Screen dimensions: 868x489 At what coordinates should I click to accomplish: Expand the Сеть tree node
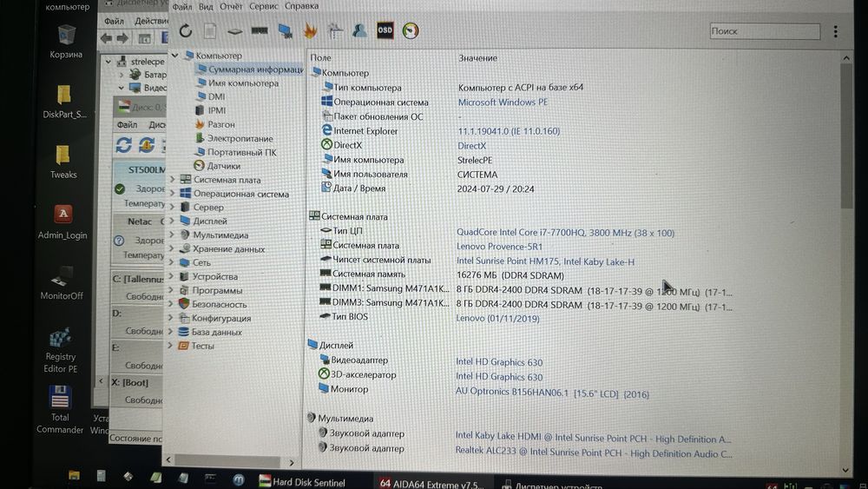[x=171, y=262]
